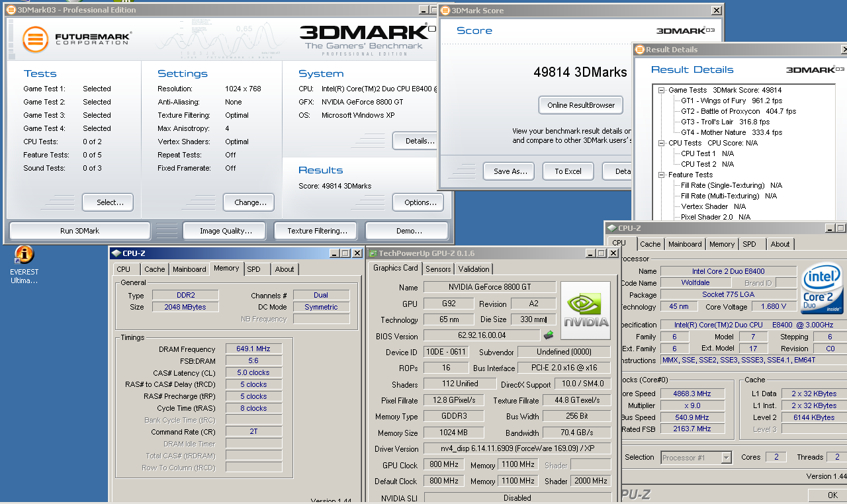
Task: Click the Command Rate 2T field
Action: point(253,431)
